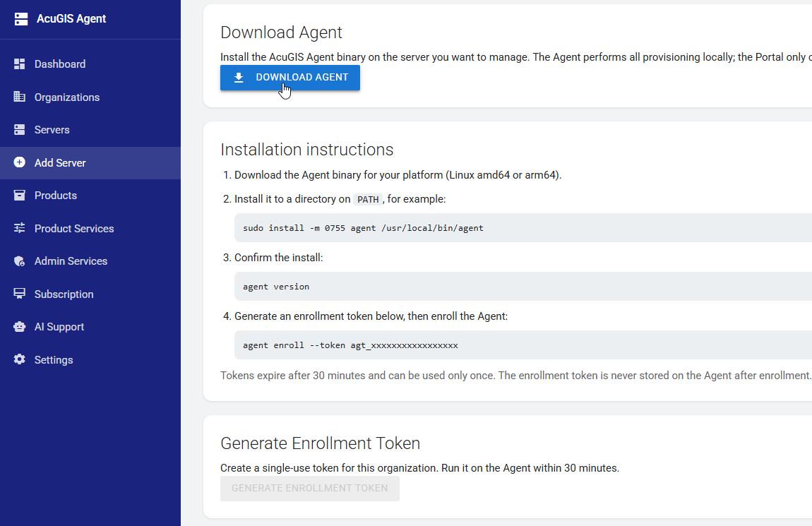The height and width of the screenshot is (526, 812).
Task: Click the 'agent enroll --token' command text
Action: point(351,345)
